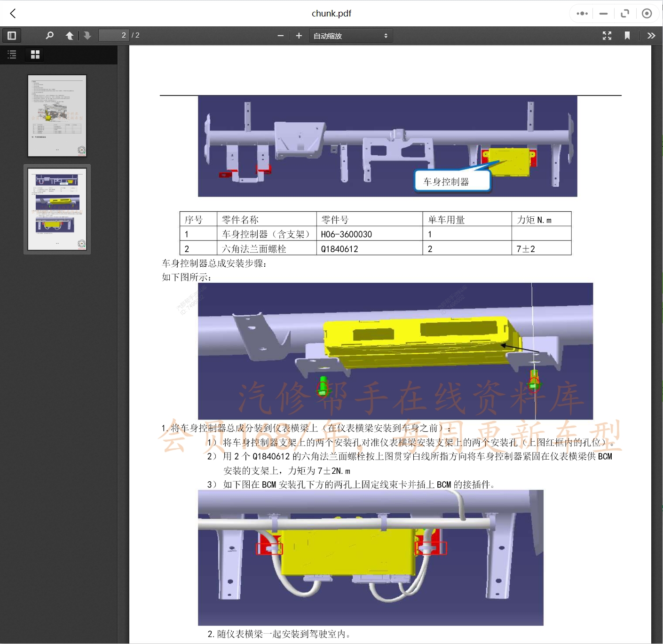This screenshot has width=663, height=644.
Task: Zoom out of the PDF
Action: (280, 35)
